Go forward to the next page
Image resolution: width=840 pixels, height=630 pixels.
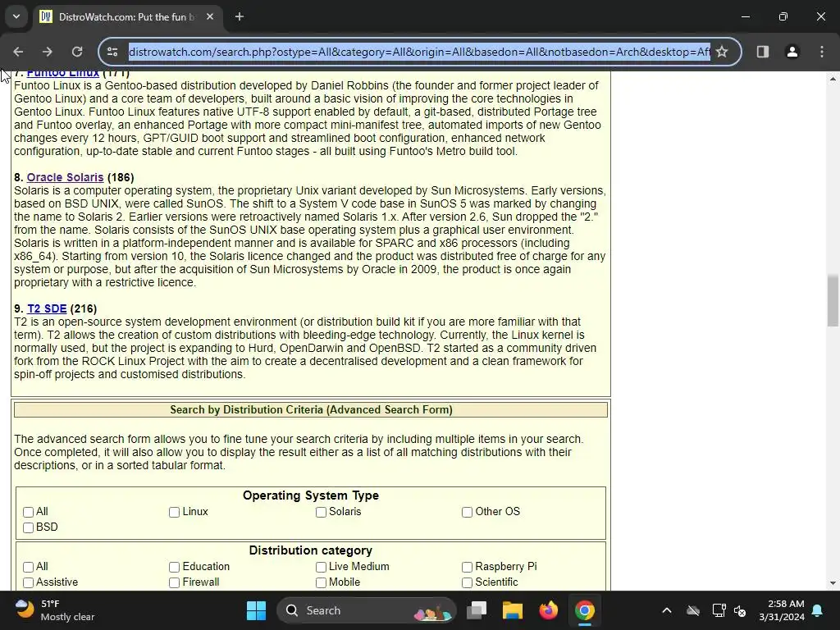(47, 52)
